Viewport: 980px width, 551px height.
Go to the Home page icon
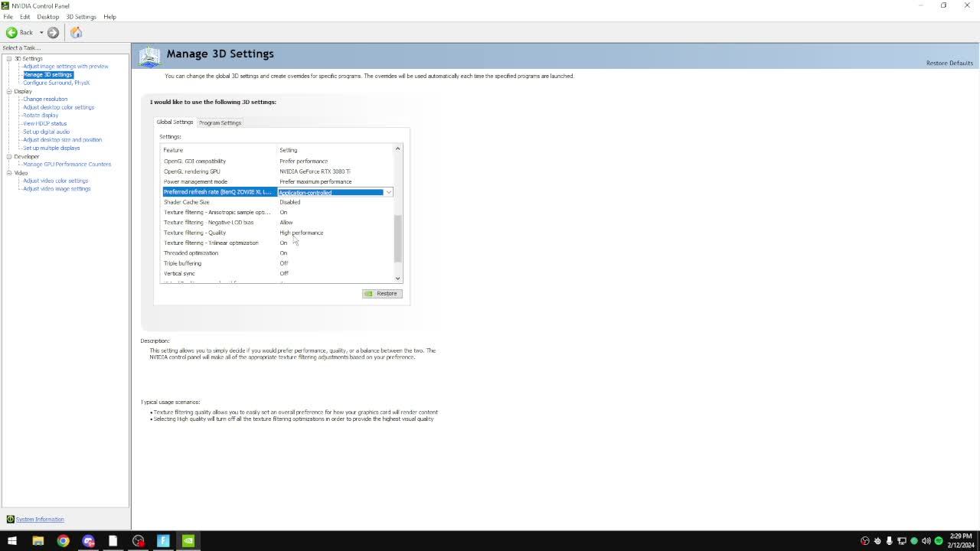tap(76, 32)
